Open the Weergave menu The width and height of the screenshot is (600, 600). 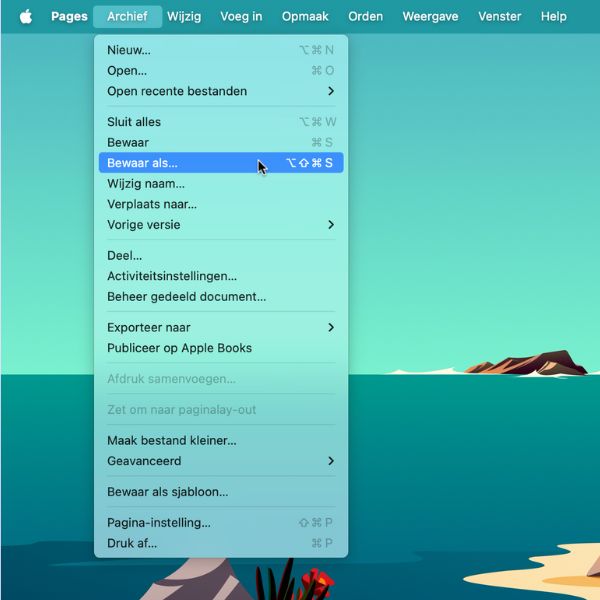coord(430,16)
